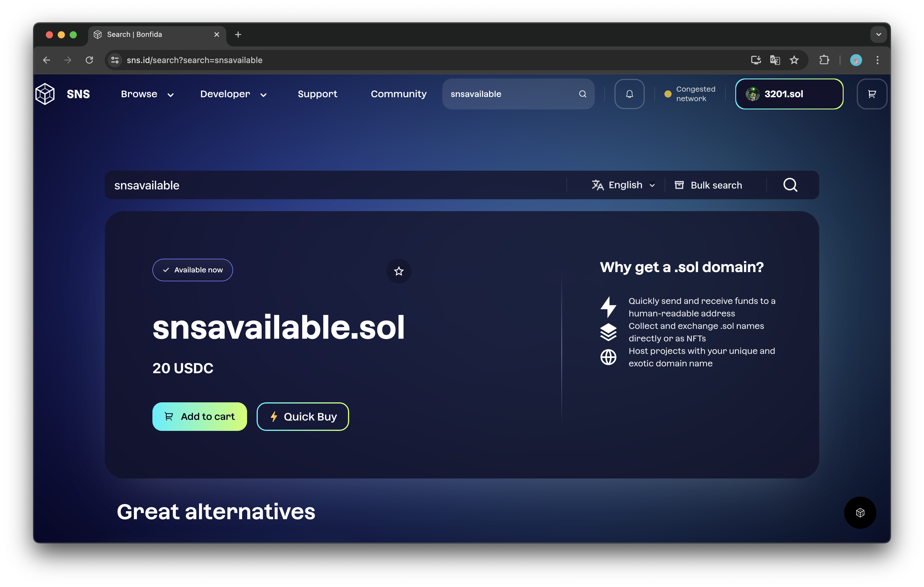Open the 3201.sol wallet profile button

point(789,94)
